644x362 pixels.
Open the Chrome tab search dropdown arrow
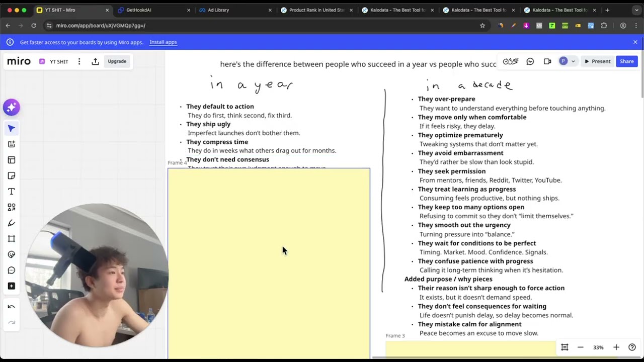pyautogui.click(x=636, y=10)
